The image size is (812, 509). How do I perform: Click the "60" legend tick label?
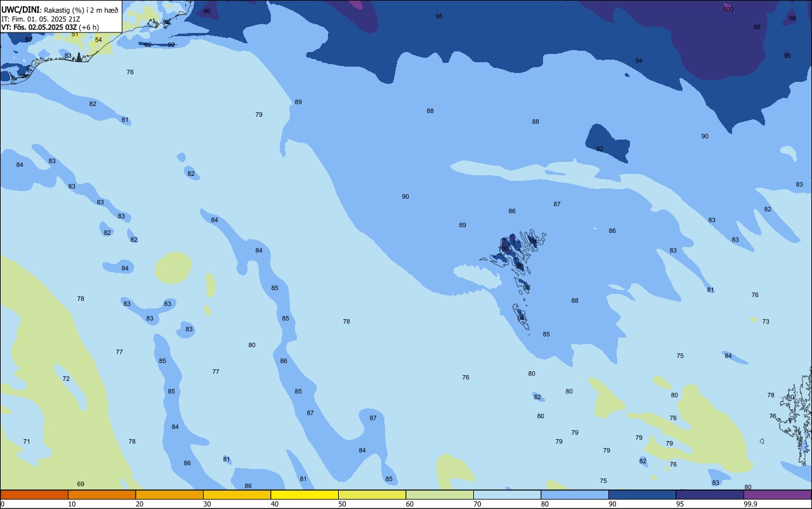tap(410, 504)
